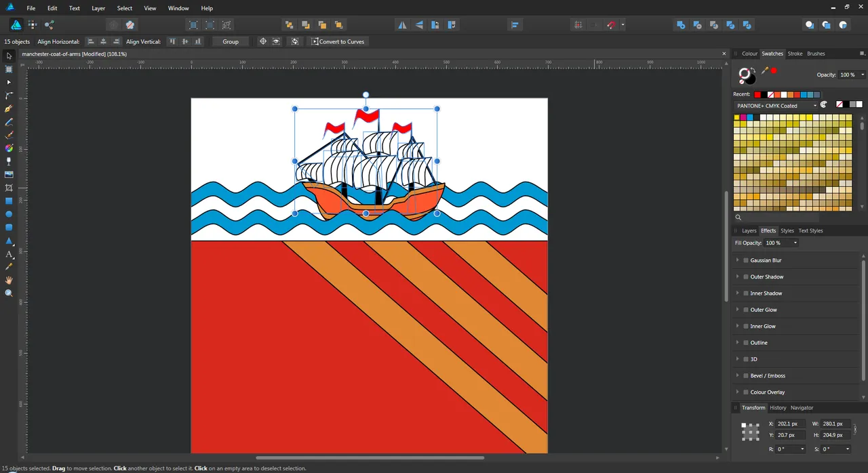The image size is (868, 473).
Task: Toggle force pixel alignment
Action: coord(578,24)
